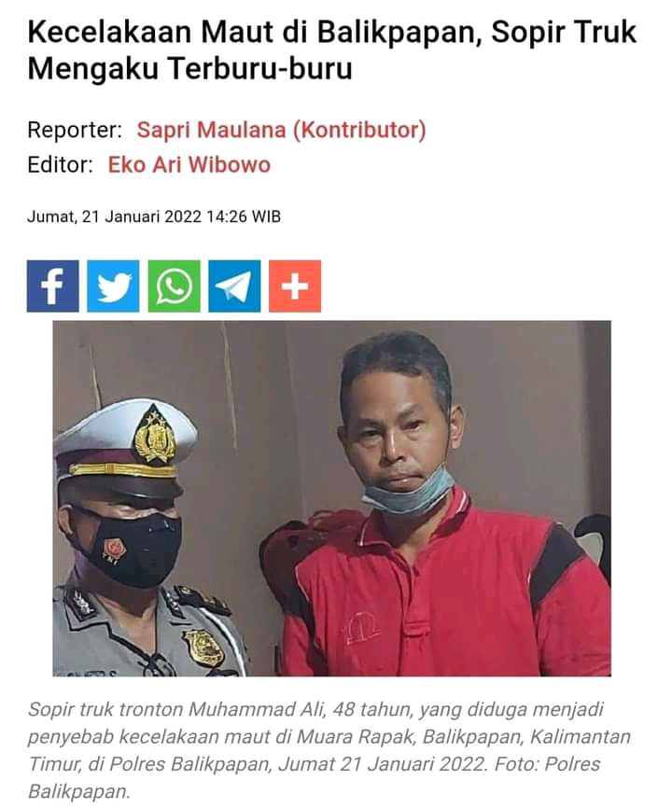Viewport: 672px width, 808px height.
Task: Click the date Jumat, 21 Januari 2022
Action: [114, 216]
